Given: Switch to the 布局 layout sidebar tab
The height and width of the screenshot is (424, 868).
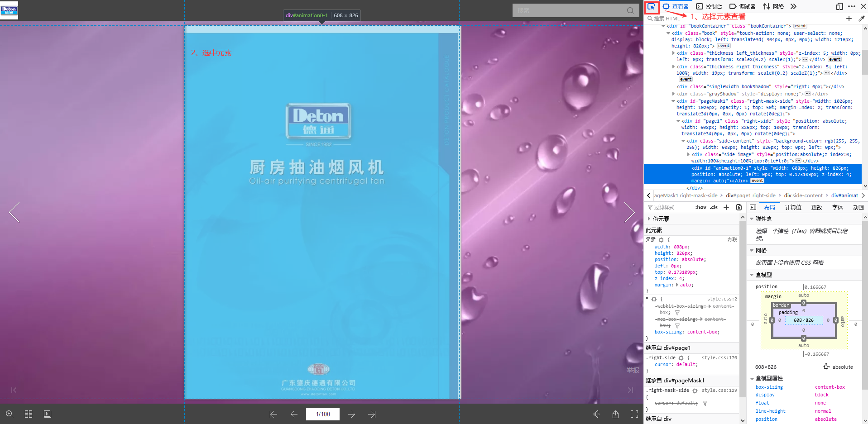Looking at the screenshot, I should tap(769, 207).
